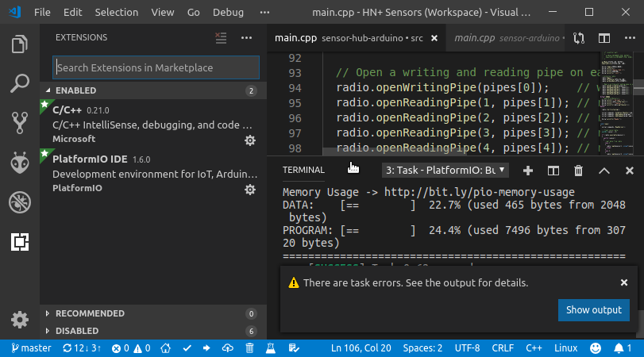Click the editor horizontal scrollbar
The image size is (644, 357).
(395, 152)
